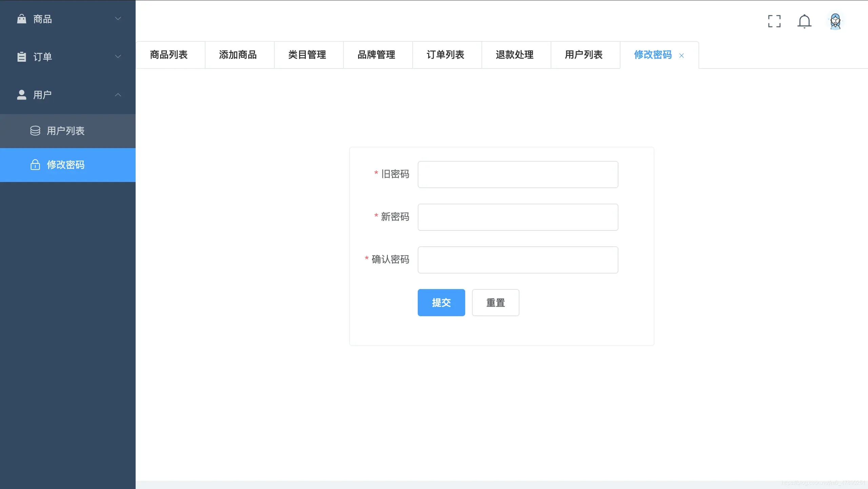The width and height of the screenshot is (868, 489).
Task: Click the lock icon next to 修改密码
Action: pos(35,165)
